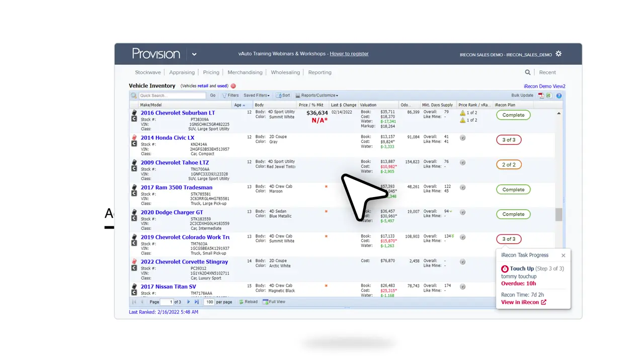Expand the Provision product dropdown chevron
Viewport: 644px width, 362px height.
coord(194,54)
